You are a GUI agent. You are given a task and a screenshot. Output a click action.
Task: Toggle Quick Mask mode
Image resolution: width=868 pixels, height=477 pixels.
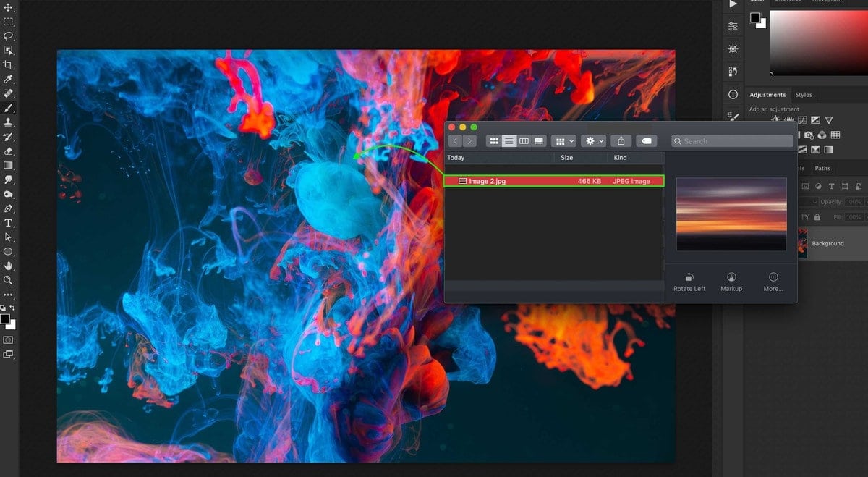pyautogui.click(x=9, y=339)
